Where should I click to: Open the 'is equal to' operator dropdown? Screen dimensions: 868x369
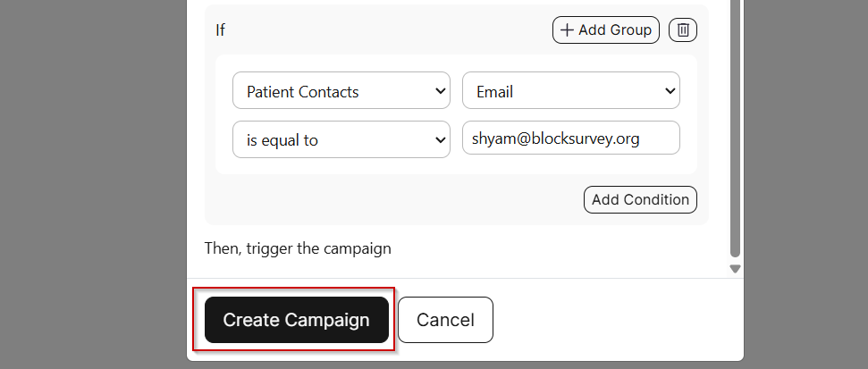[341, 139]
